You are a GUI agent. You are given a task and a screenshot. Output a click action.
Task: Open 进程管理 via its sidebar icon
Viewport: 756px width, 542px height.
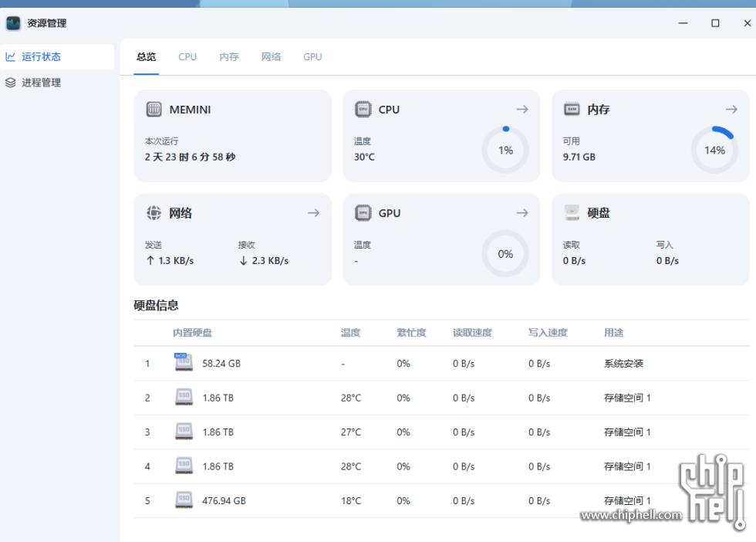click(11, 83)
